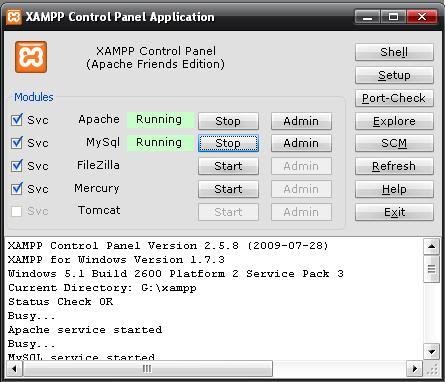Stop the Apache module
The width and height of the screenshot is (445, 382).
pos(228,121)
